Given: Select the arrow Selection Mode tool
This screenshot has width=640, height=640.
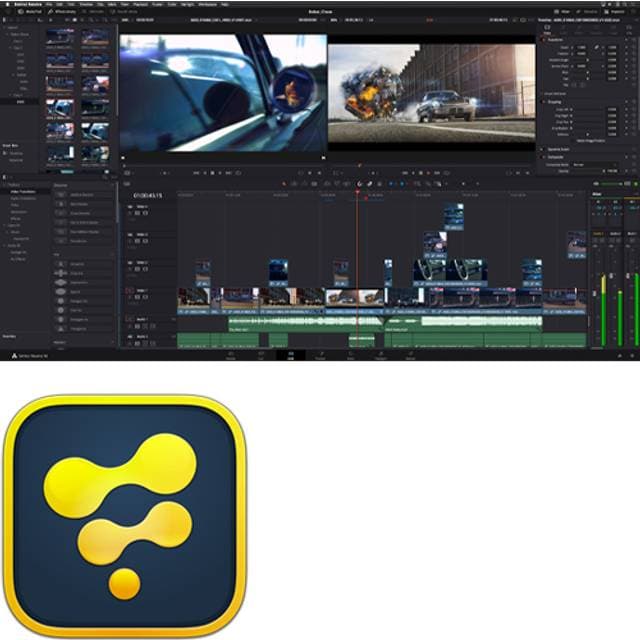Looking at the screenshot, I should tap(284, 184).
